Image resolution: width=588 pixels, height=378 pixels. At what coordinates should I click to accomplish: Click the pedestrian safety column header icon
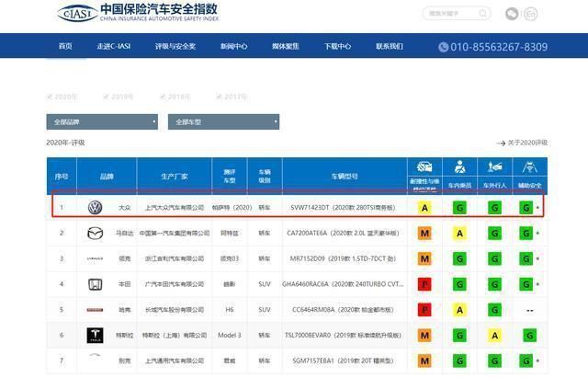(493, 167)
